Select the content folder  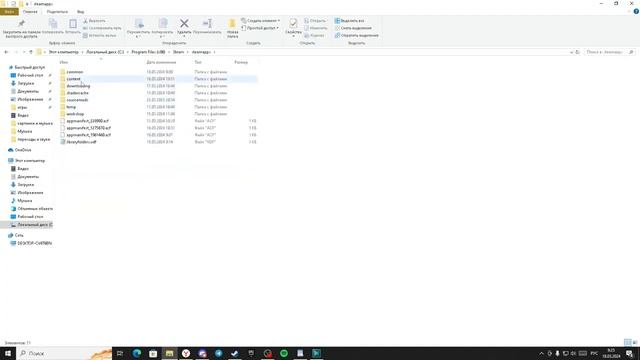tap(73, 79)
